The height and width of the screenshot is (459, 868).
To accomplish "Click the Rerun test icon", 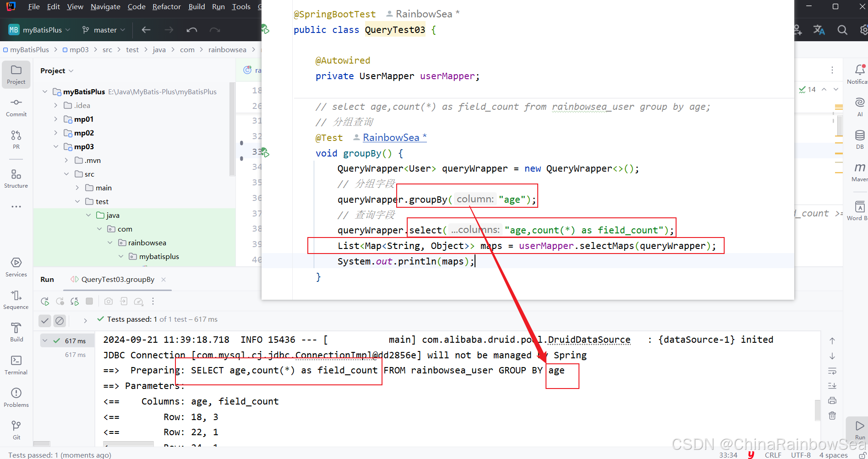I will point(45,301).
